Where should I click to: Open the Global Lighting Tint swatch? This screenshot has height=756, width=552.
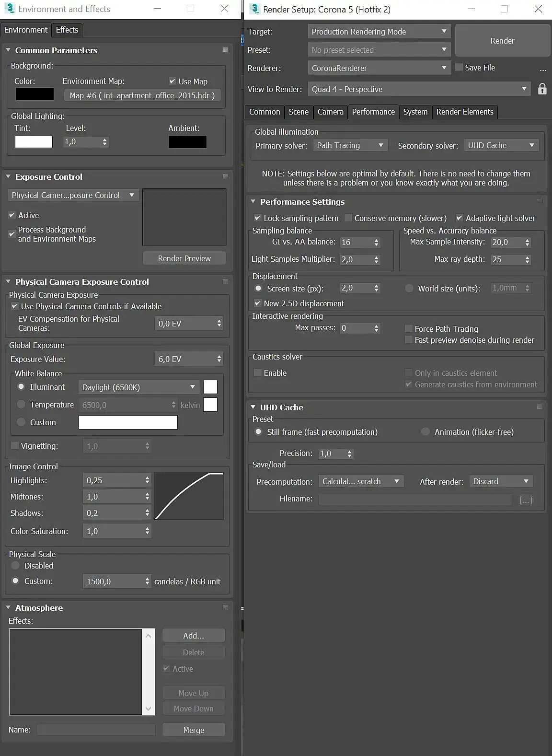(34, 142)
